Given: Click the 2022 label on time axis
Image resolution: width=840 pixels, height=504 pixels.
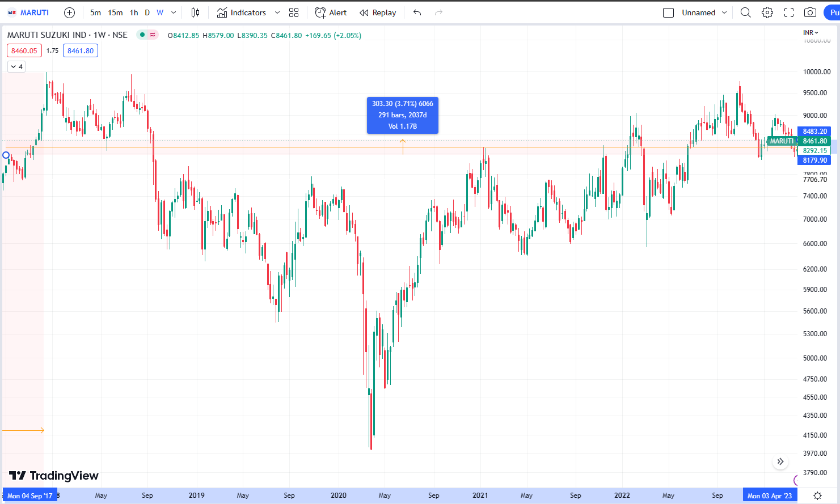Looking at the screenshot, I should click(x=622, y=495).
